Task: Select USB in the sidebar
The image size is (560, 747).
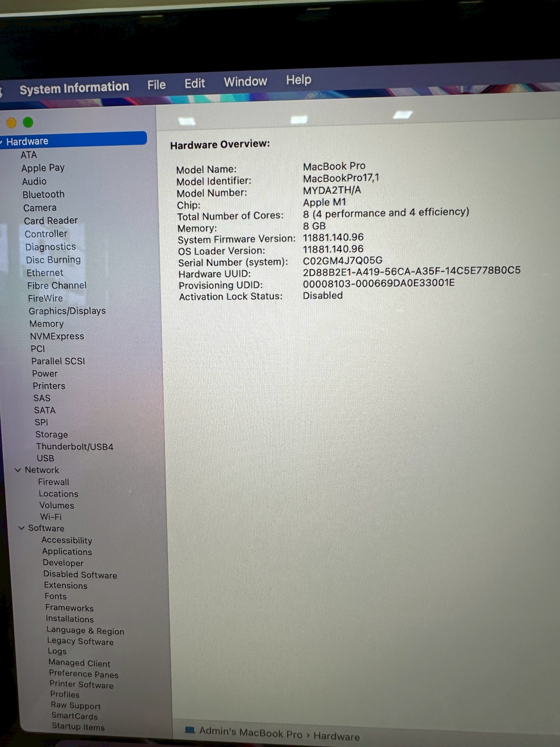Action: (x=45, y=458)
